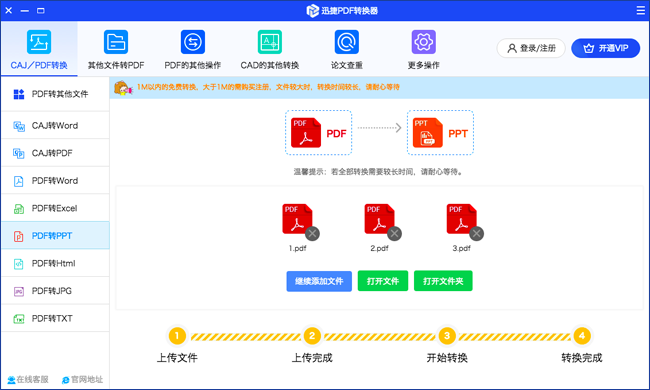Select PDF转PPT in sidebar

(x=55, y=236)
